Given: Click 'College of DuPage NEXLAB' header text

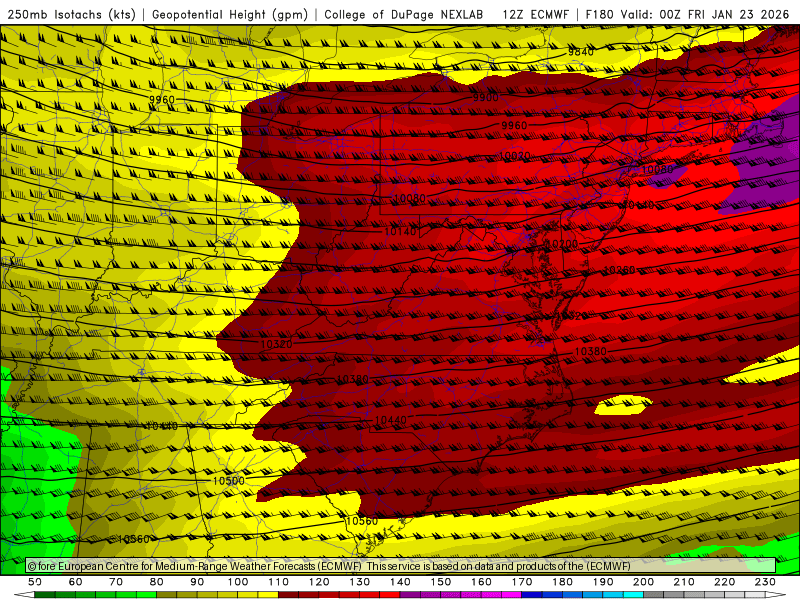Looking at the screenshot, I should pyautogui.click(x=404, y=14).
